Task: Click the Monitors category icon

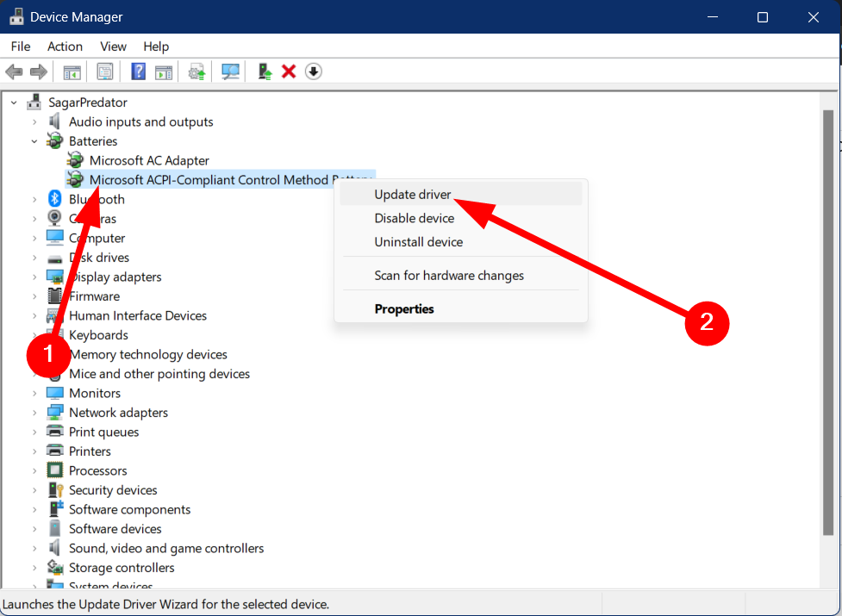Action: tap(55, 393)
